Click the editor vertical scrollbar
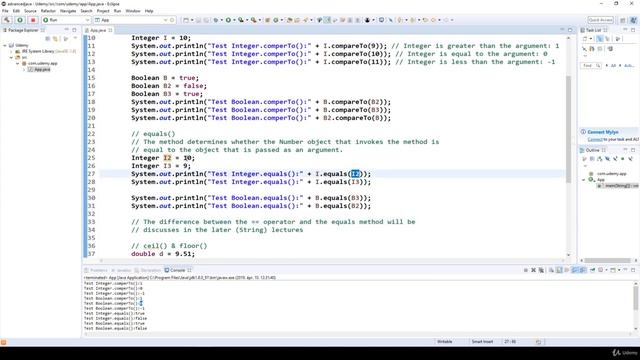The image size is (640, 360). (x=569, y=129)
